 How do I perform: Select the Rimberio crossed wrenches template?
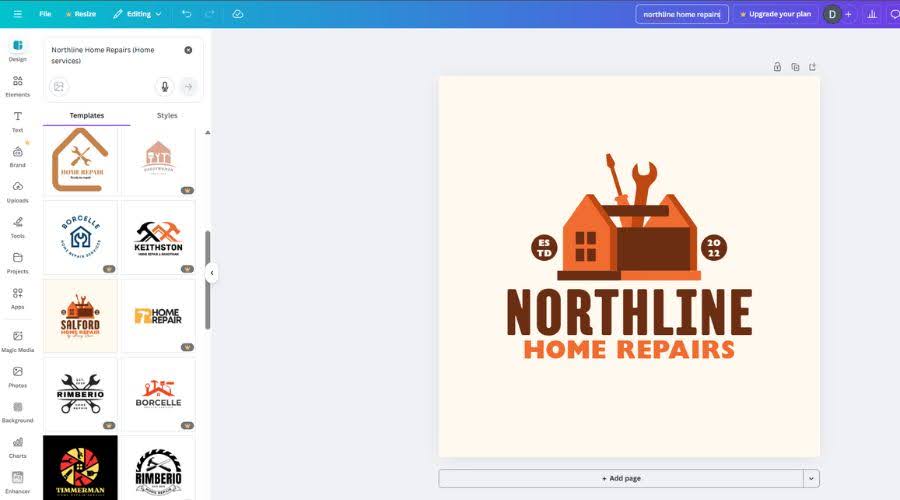tap(80, 394)
